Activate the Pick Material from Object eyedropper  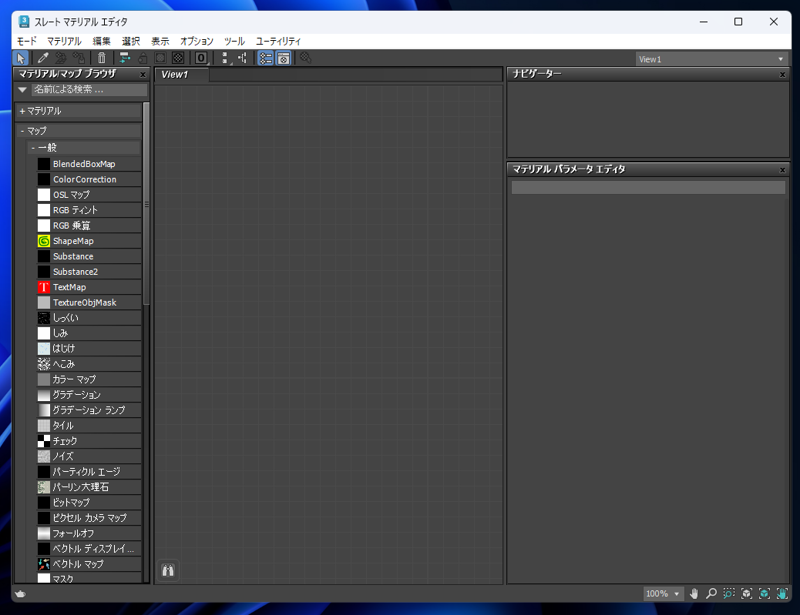tap(42, 59)
